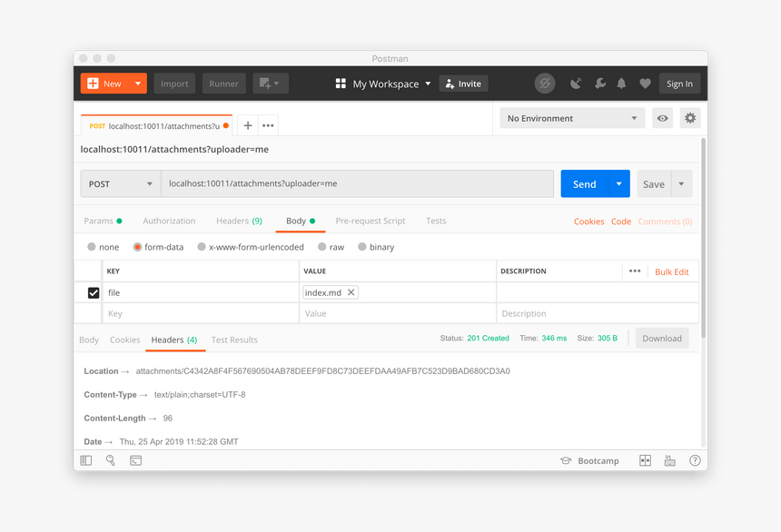
Task: Open the Headers (4) response tab
Action: tap(174, 340)
